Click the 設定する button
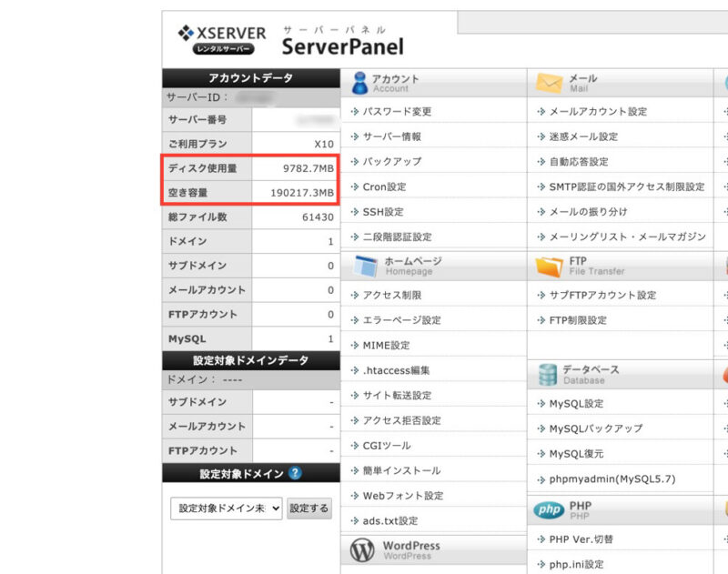 tap(309, 509)
